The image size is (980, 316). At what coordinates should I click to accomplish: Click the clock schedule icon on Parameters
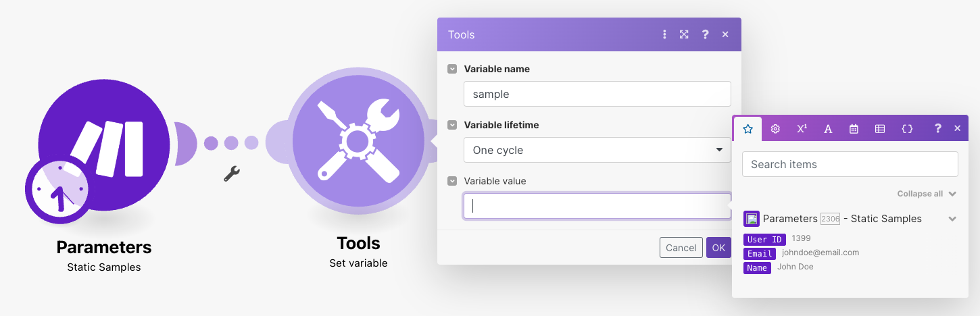click(x=57, y=192)
